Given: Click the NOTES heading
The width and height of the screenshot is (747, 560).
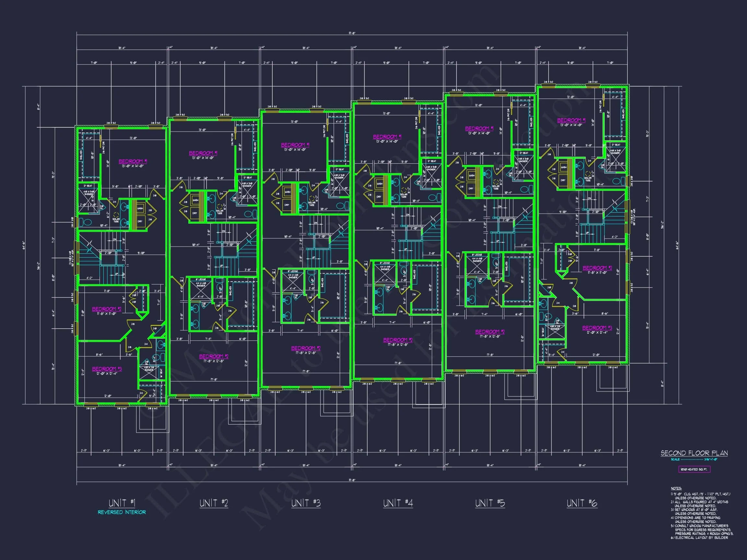Looking at the screenshot, I should [676, 488].
